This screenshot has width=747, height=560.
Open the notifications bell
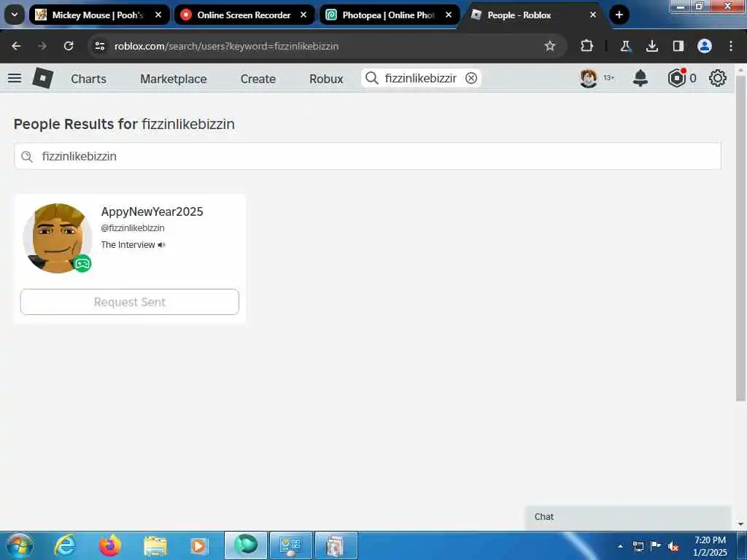640,78
